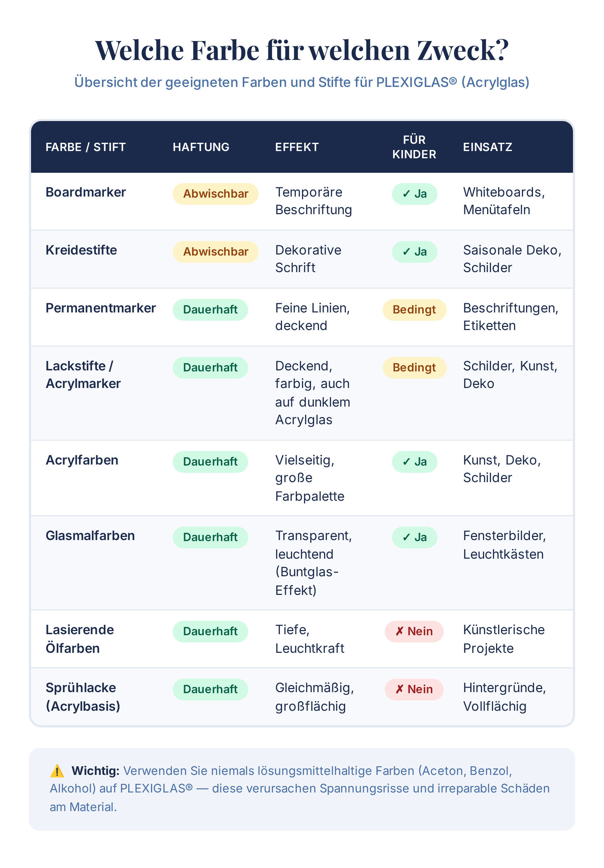604x868 pixels.
Task: Click the FARBE / STIFT column header
Action: 86,147
